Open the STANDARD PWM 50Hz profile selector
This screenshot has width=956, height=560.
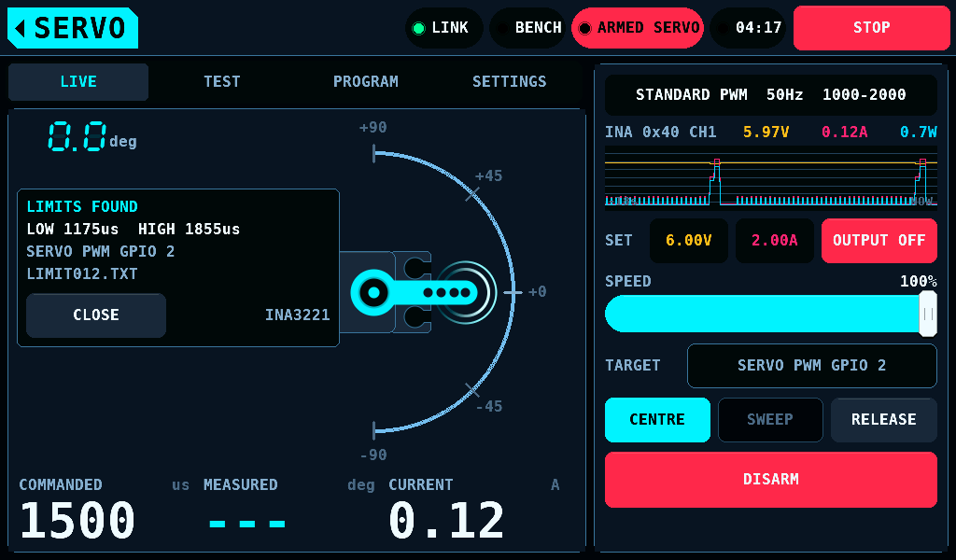[770, 95]
